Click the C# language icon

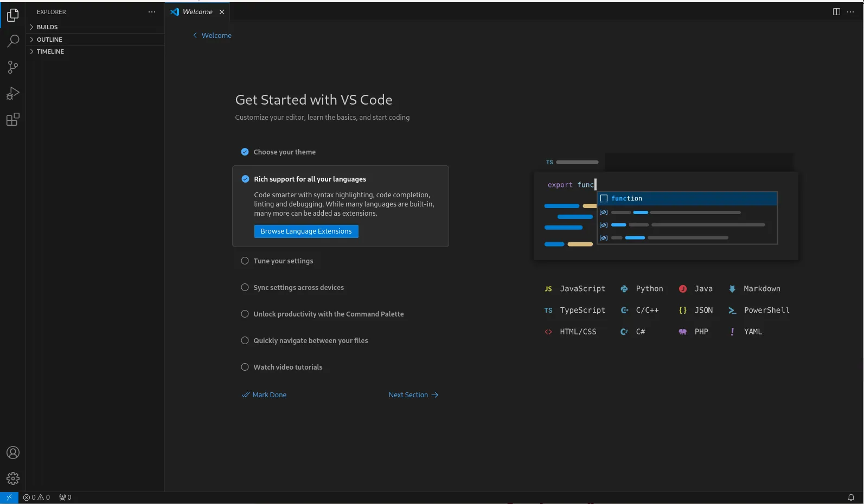[624, 332]
